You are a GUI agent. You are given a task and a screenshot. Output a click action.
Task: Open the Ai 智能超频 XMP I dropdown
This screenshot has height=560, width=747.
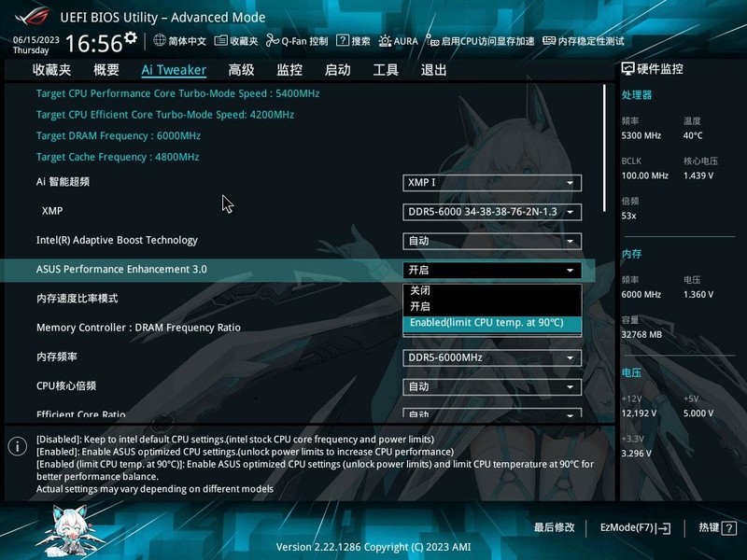point(492,183)
